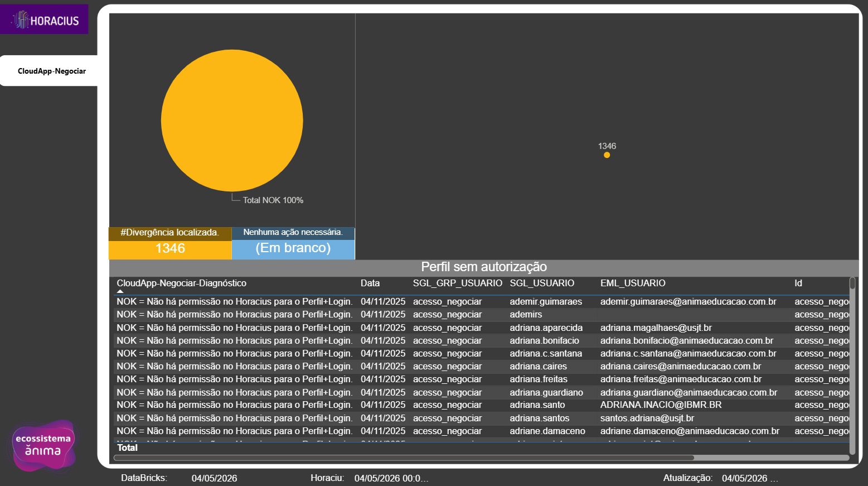This screenshot has width=868, height=486.
Task: Sort by the Data column header
Action: 370,283
